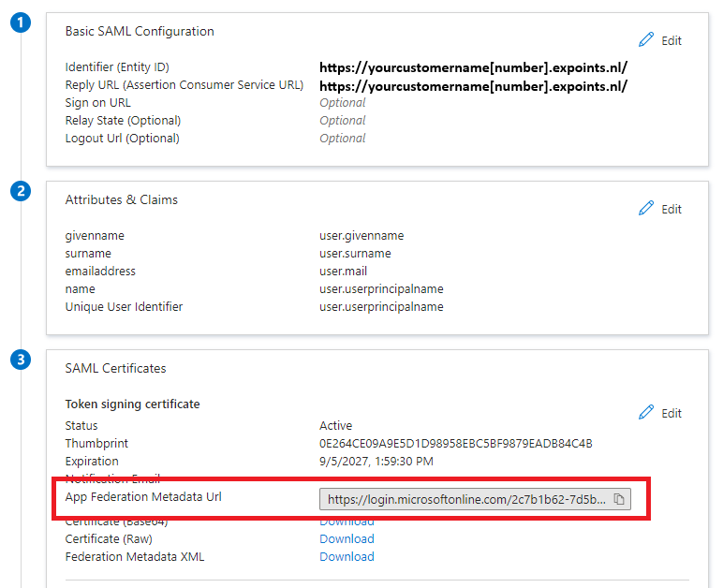Click the pencil icon in Attributes & Claims

click(x=646, y=208)
